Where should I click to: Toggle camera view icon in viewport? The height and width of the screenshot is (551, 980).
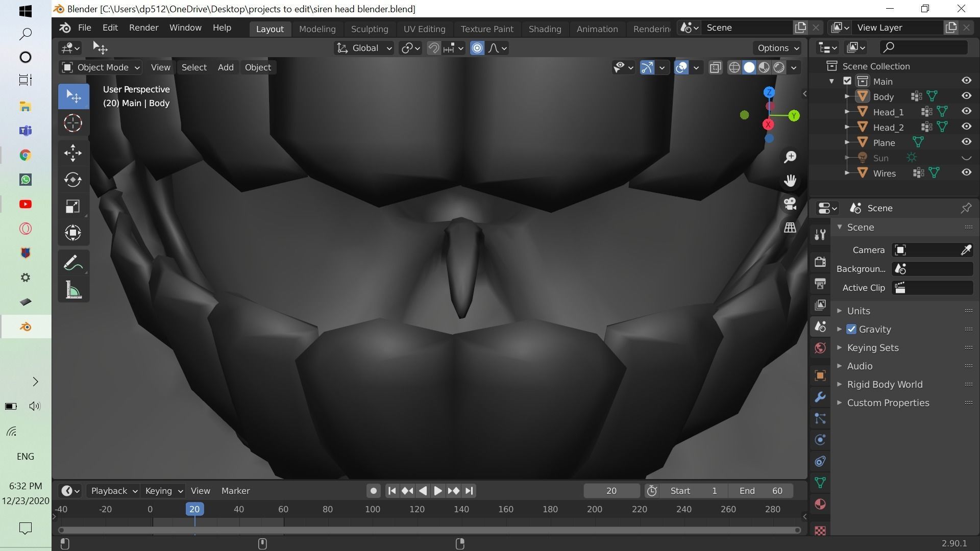[x=790, y=204]
